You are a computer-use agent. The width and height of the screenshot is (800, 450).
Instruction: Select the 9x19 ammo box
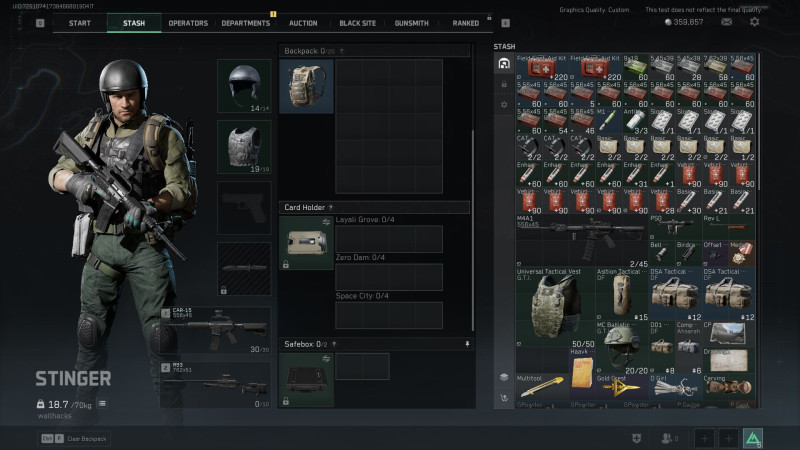635,67
